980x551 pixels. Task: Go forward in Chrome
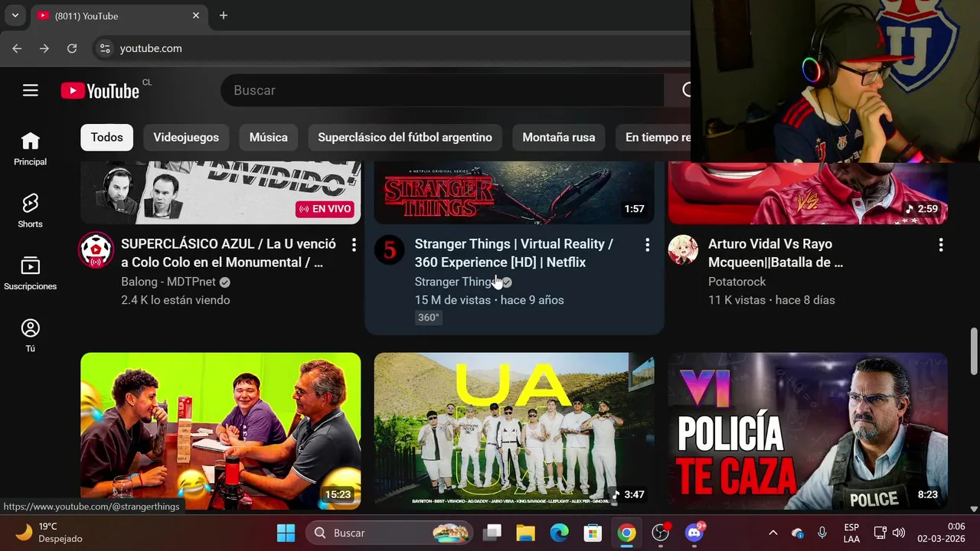pyautogui.click(x=44, y=48)
